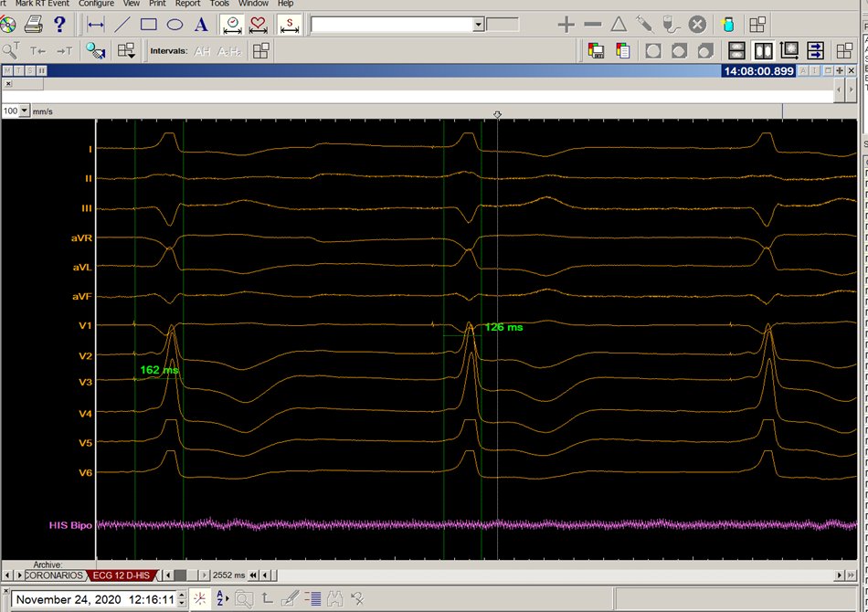The height and width of the screenshot is (612, 868).
Task: Click the 162 ms measurement label
Action: [159, 370]
